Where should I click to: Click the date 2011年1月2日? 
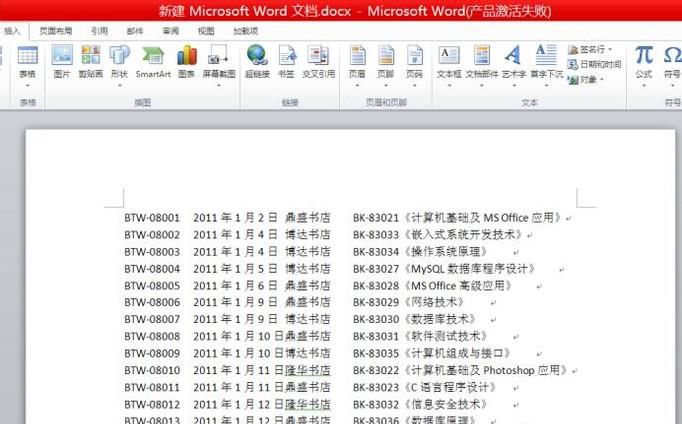point(235,218)
